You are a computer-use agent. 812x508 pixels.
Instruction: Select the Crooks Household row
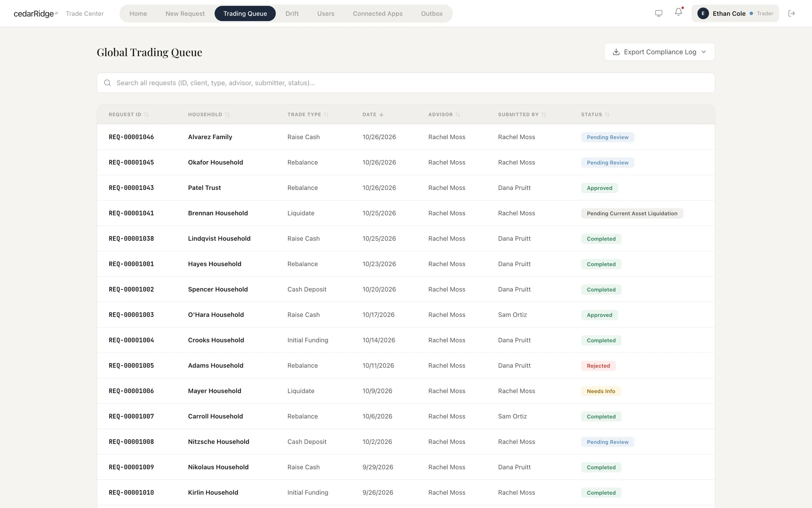(406, 340)
